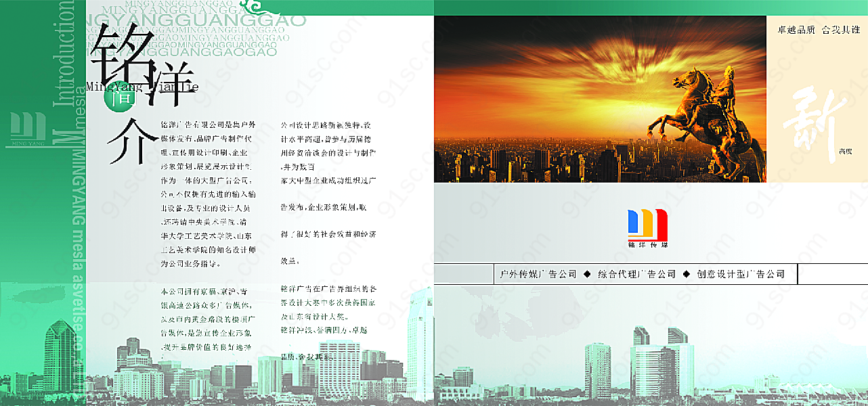
Task: Click the MingYang Jianjie pinyin subtitle
Action: click(143, 87)
